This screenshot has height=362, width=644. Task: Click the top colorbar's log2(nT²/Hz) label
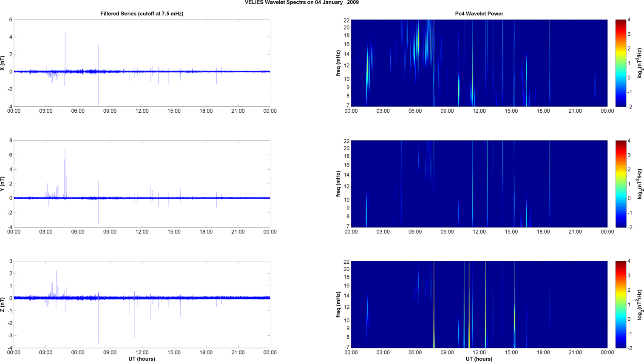pos(640,63)
